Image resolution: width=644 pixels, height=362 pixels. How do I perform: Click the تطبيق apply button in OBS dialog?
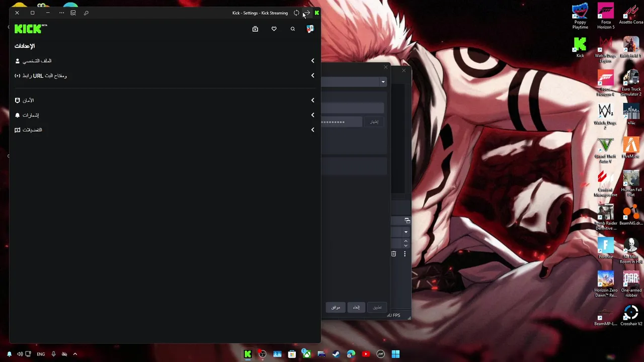377,307
